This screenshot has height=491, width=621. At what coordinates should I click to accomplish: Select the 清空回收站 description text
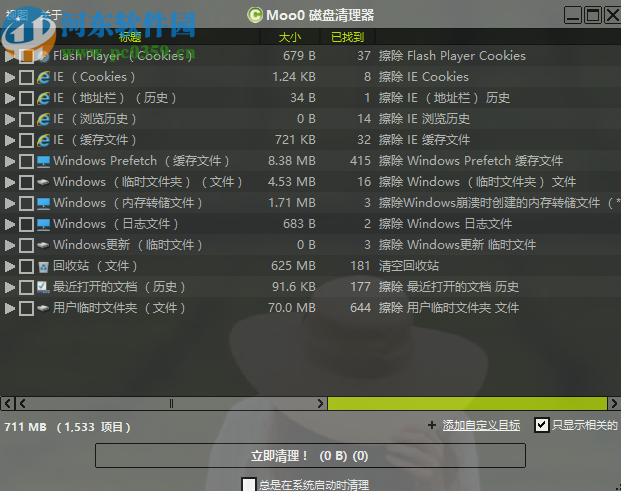tap(409, 266)
